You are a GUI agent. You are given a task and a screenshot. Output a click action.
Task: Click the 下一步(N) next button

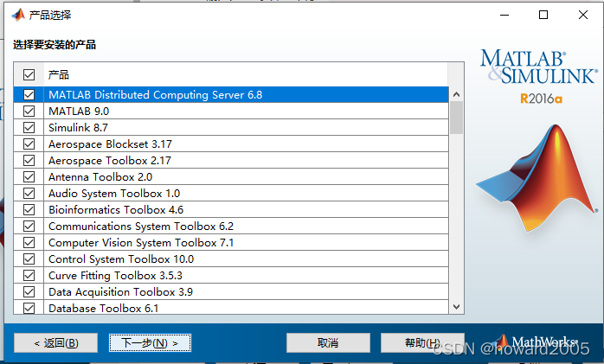[x=150, y=343]
